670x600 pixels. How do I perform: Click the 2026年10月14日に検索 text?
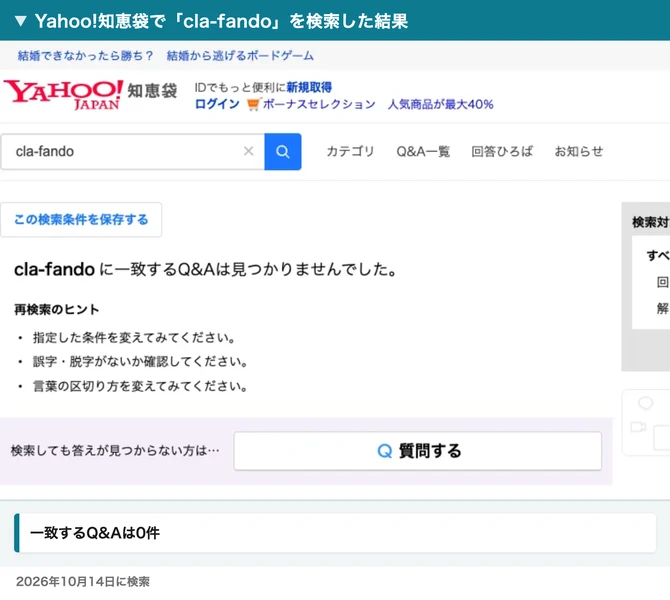click(x=83, y=581)
